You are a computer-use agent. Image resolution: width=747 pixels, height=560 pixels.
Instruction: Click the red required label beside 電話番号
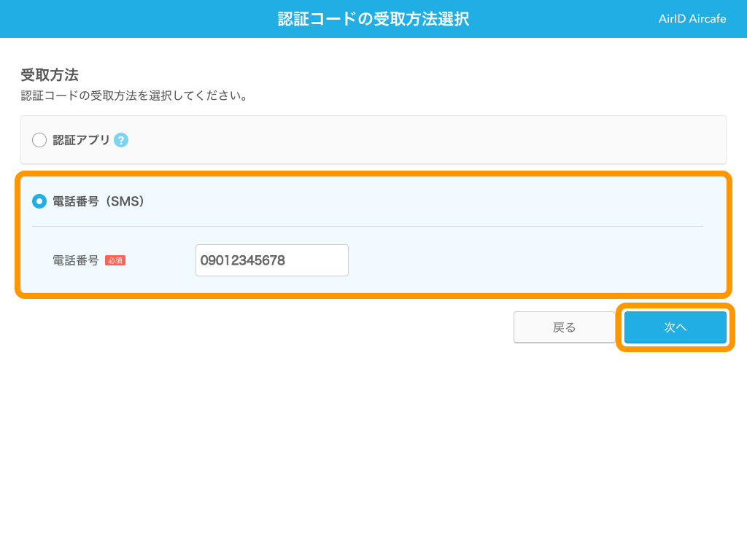coord(115,260)
